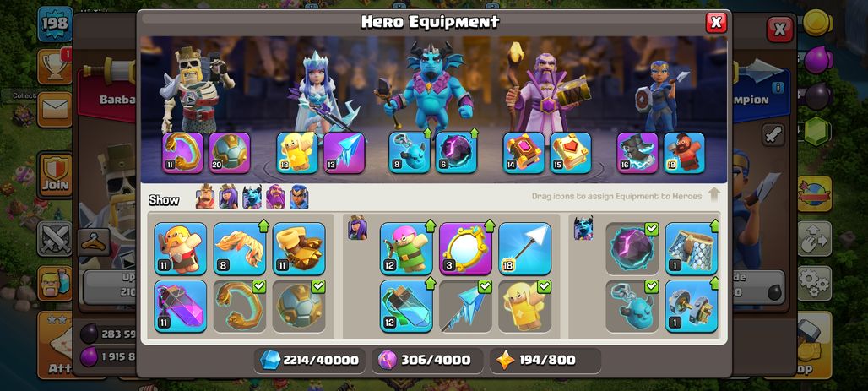The width and height of the screenshot is (868, 391).
Task: Show Royal Champion equipment filter
Action: coord(299,197)
